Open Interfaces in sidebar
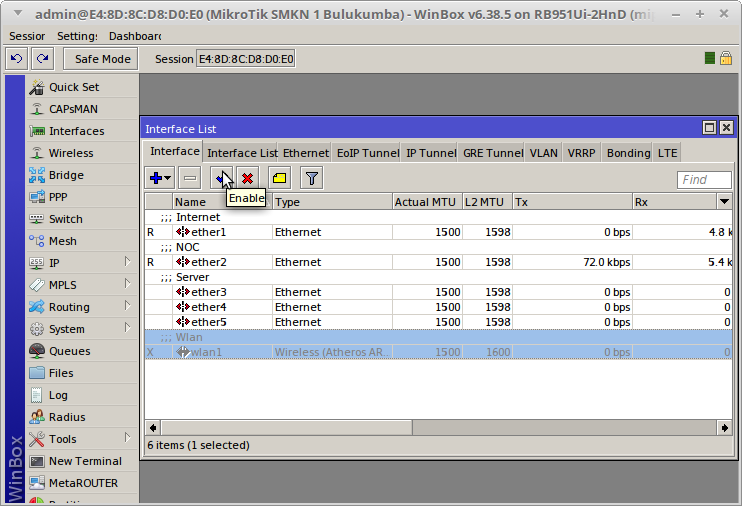 [x=82, y=131]
